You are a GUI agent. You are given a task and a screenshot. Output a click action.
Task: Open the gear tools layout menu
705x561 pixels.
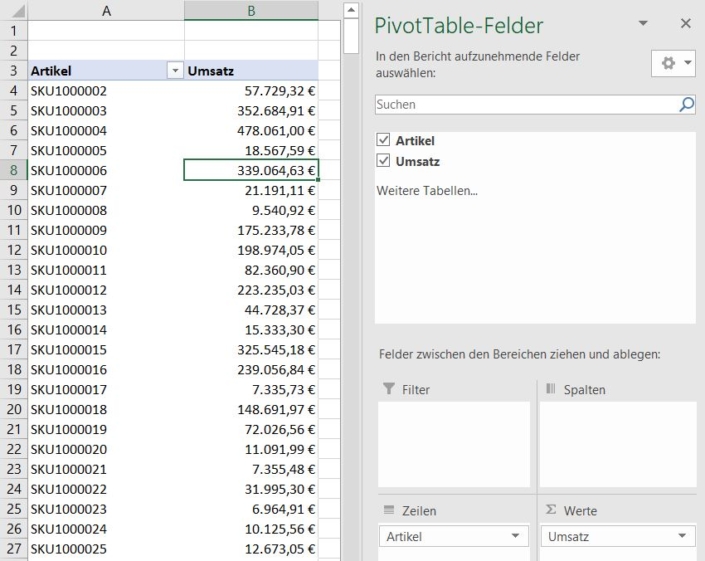(x=673, y=63)
